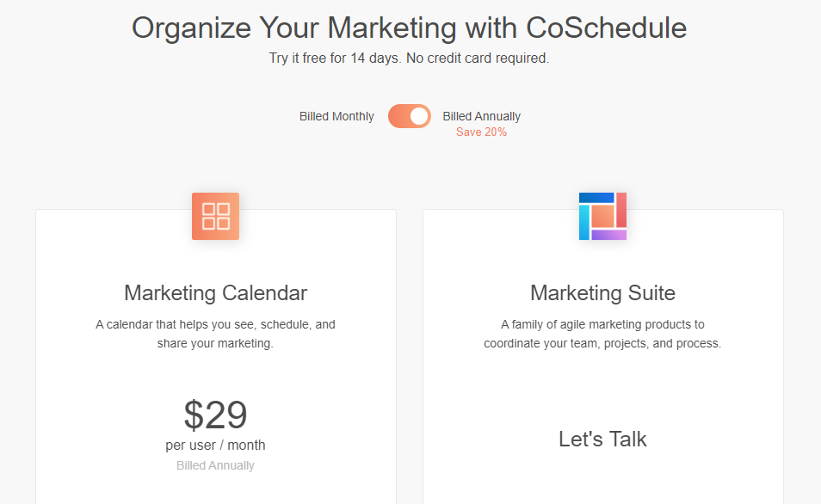Image resolution: width=821 pixels, height=504 pixels.
Task: Click the orange Marketing Calendar grid icon
Action: [x=215, y=216]
